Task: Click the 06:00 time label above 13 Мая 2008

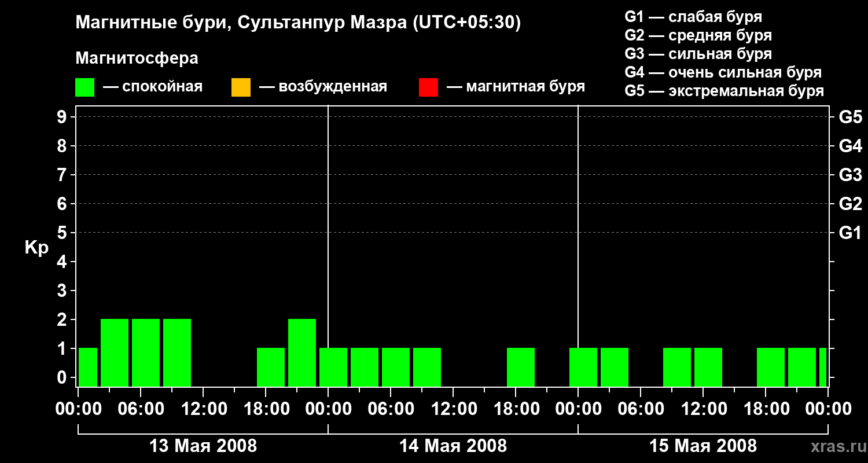Action: tap(141, 409)
